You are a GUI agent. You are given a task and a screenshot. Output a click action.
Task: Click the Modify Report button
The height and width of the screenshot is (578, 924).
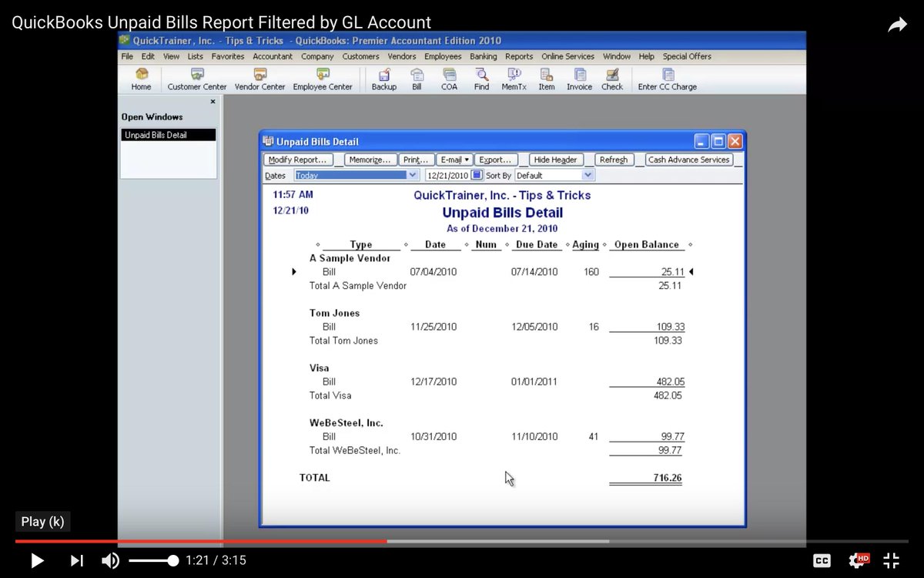click(x=298, y=160)
